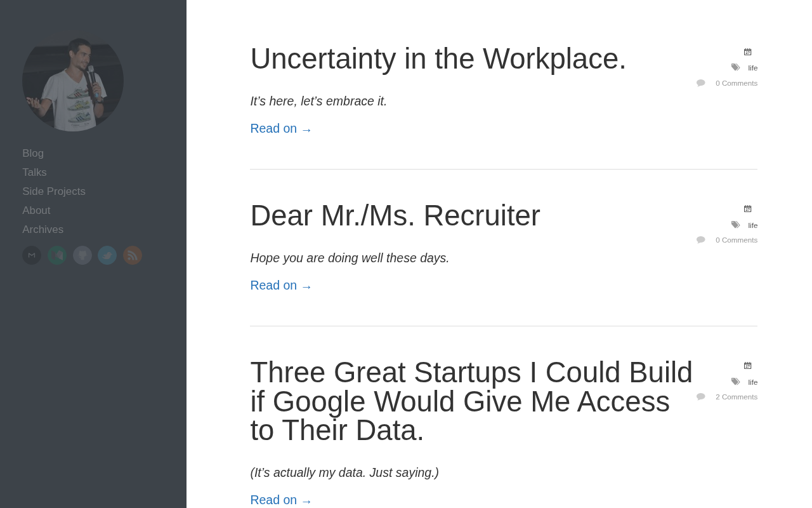Click tag icon beside Dear Mr./Ms. Recruiter post
The image size is (812, 508).
coord(735,225)
